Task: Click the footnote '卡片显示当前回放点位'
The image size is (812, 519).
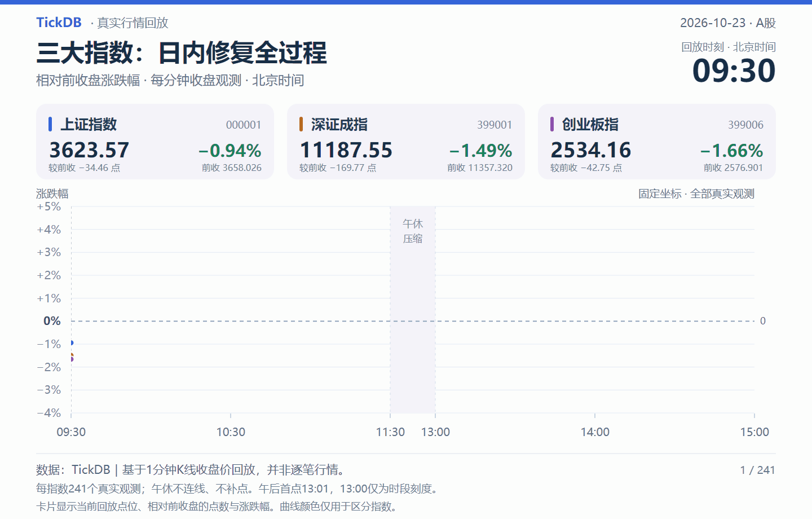Action: click(87, 507)
